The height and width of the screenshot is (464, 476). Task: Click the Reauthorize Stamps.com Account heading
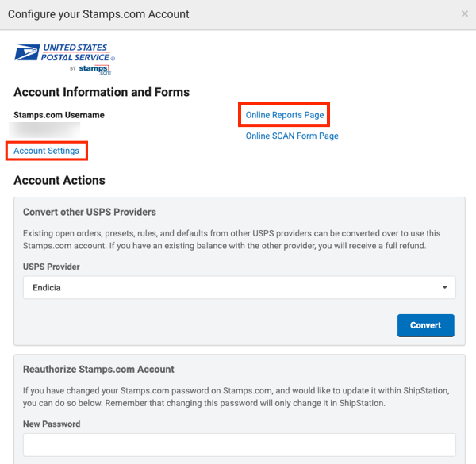click(x=98, y=370)
